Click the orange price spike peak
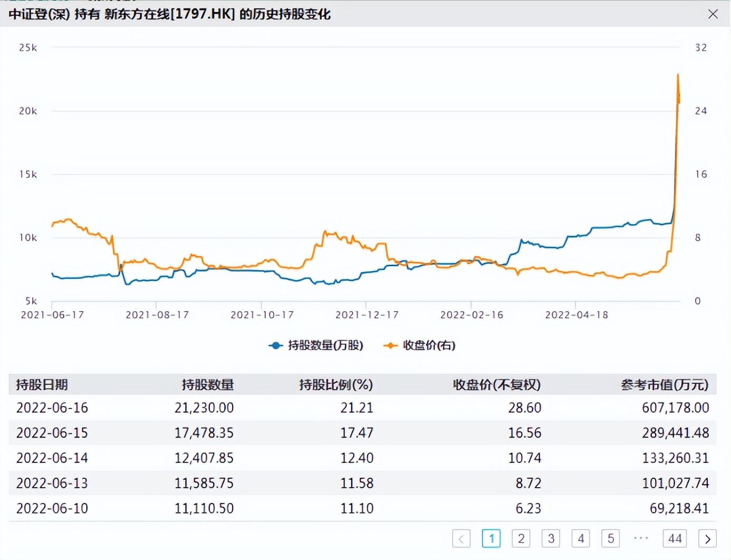This screenshot has height=560, width=731. (678, 75)
